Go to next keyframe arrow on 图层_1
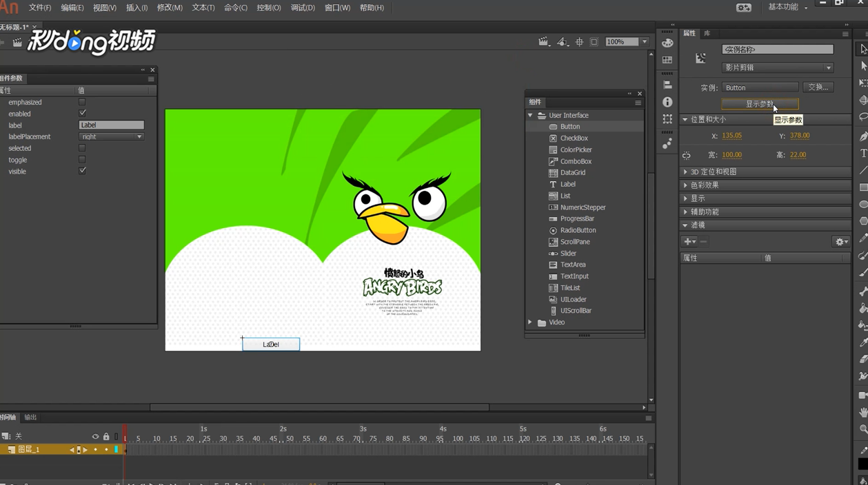The height and width of the screenshot is (485, 868). pos(85,450)
